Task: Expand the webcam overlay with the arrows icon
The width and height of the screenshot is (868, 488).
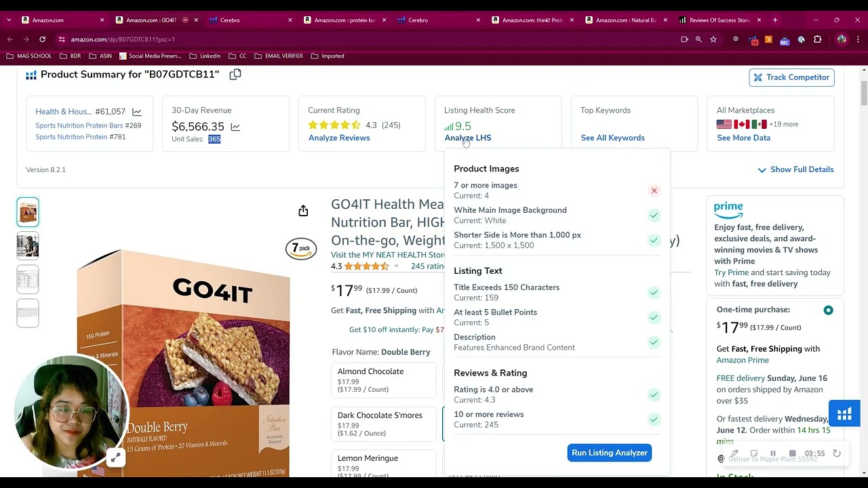Action: pos(116,457)
